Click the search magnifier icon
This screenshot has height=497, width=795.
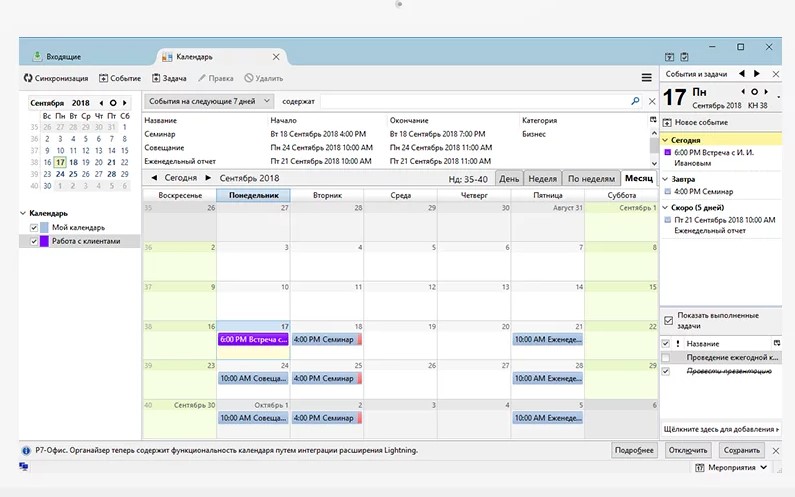pos(635,101)
